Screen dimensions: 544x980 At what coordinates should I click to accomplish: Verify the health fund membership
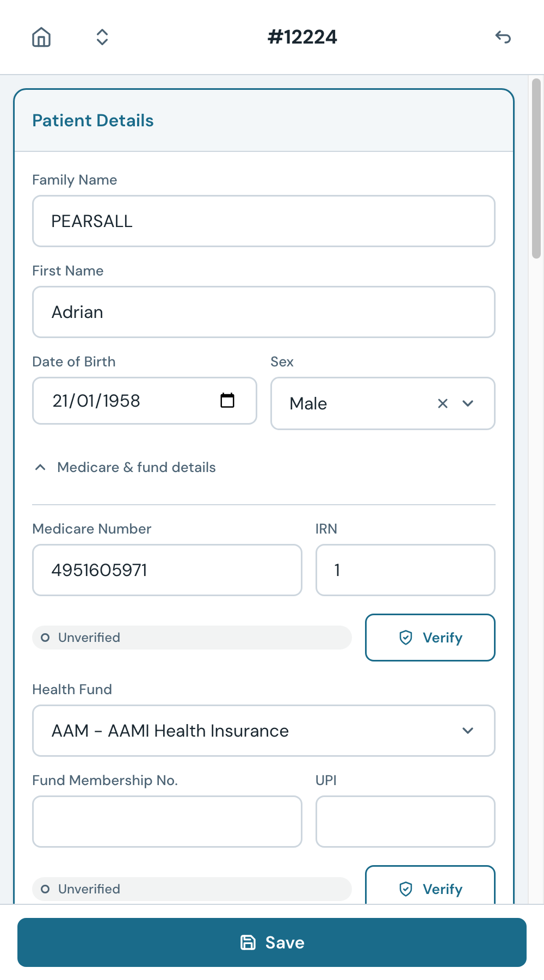click(x=430, y=885)
